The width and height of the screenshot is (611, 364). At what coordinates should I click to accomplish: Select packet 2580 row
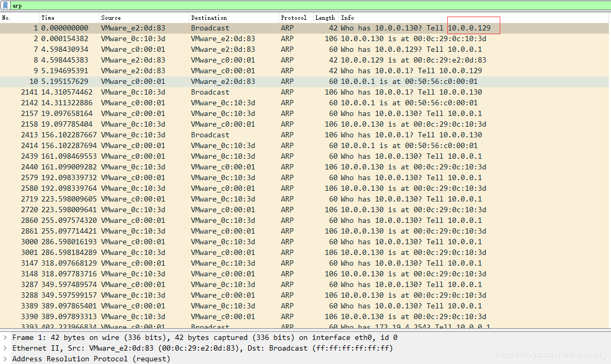click(304, 189)
